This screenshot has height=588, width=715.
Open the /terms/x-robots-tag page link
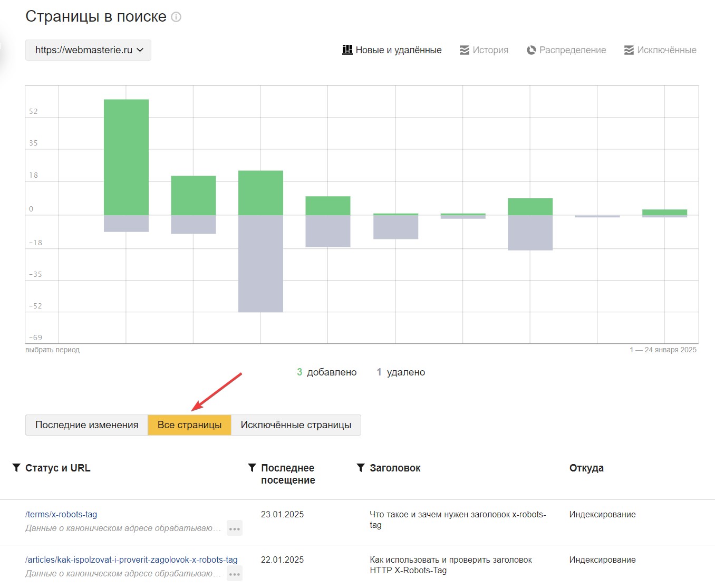coord(61,514)
